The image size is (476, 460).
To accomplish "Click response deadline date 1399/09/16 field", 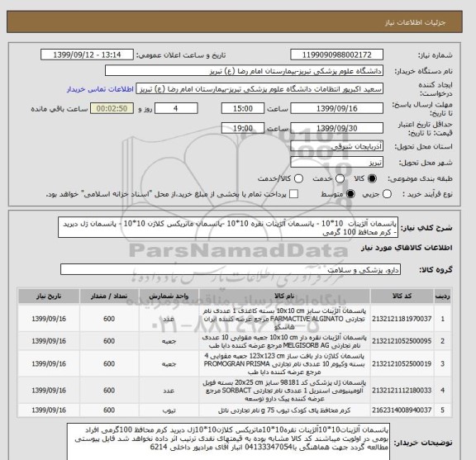I will pyautogui.click(x=336, y=109).
